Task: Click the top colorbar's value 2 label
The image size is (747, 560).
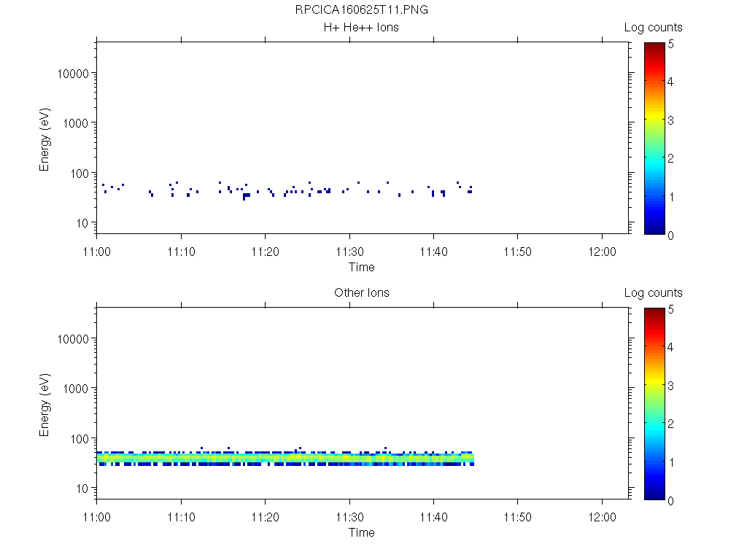Action: (671, 158)
